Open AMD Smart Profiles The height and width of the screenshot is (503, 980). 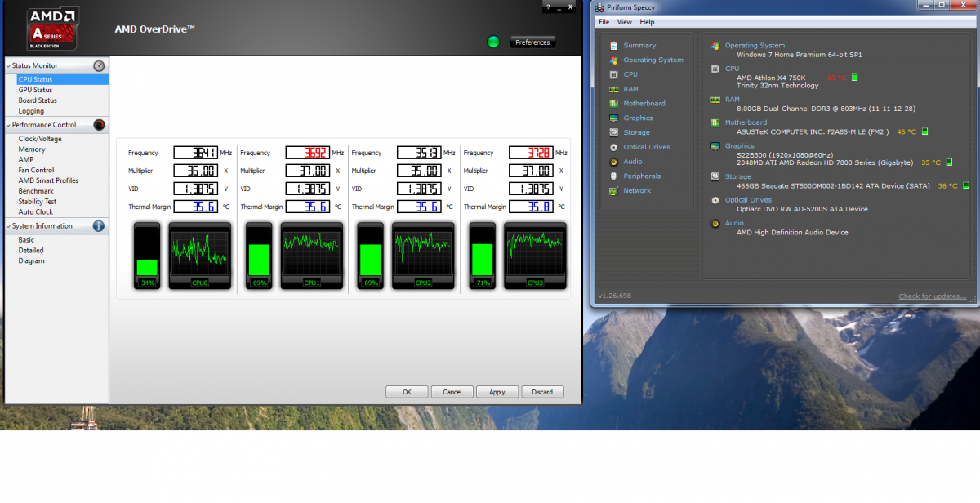pyautogui.click(x=48, y=180)
